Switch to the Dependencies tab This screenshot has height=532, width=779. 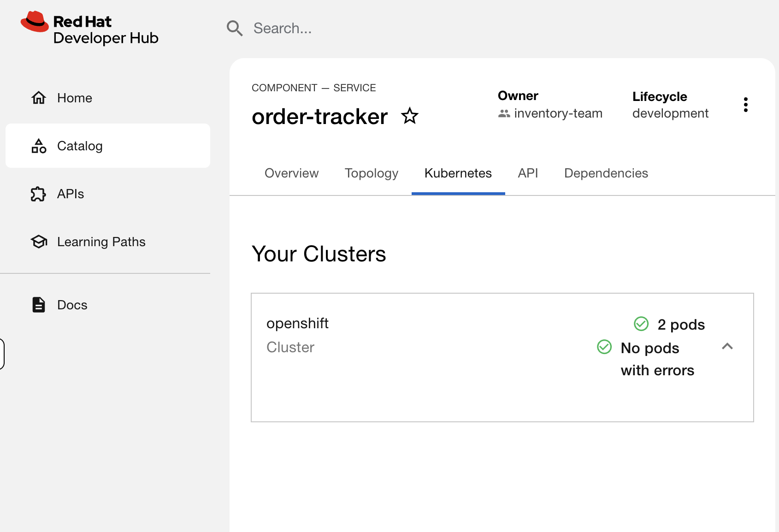pyautogui.click(x=606, y=173)
